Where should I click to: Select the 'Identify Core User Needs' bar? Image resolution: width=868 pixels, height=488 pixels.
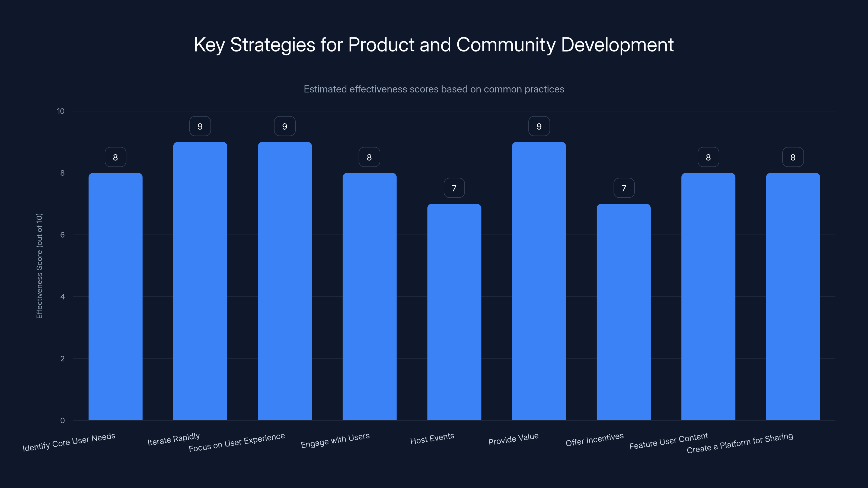116,296
